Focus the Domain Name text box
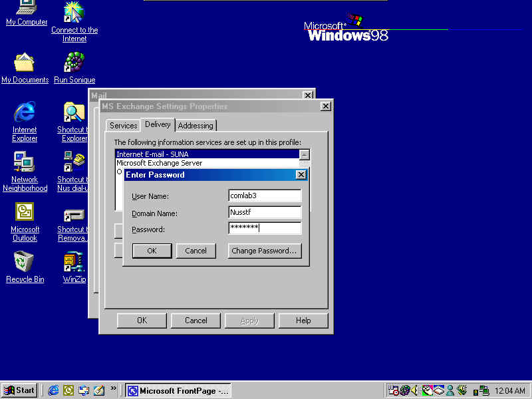This screenshot has width=532, height=399. pos(264,213)
